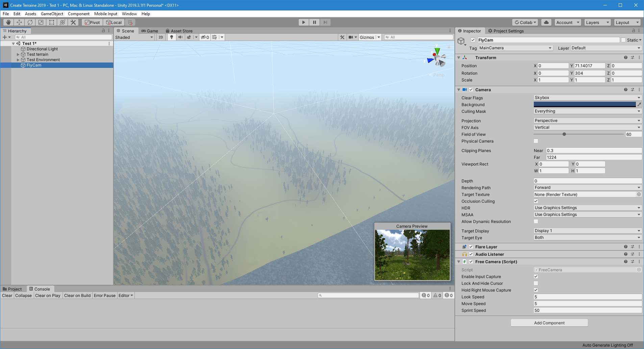Screen dimensions: 644x349
Task: Select the Move tool
Action: click(19, 22)
